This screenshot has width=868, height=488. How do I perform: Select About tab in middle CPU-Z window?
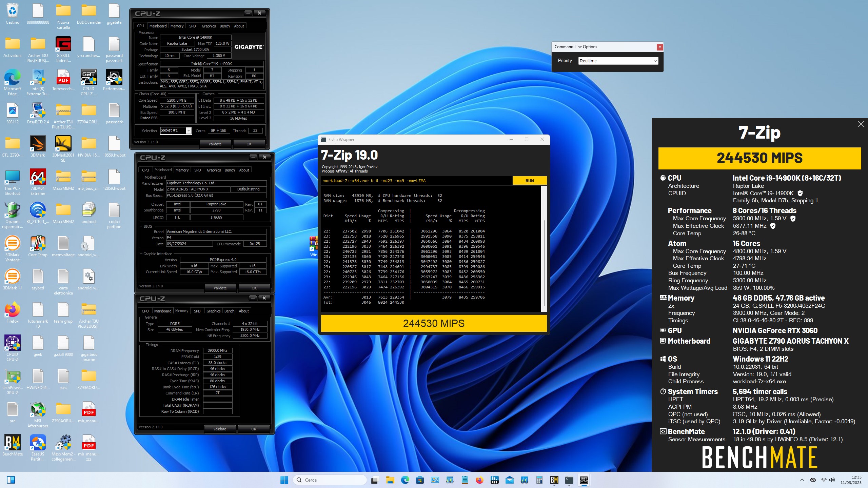(244, 170)
